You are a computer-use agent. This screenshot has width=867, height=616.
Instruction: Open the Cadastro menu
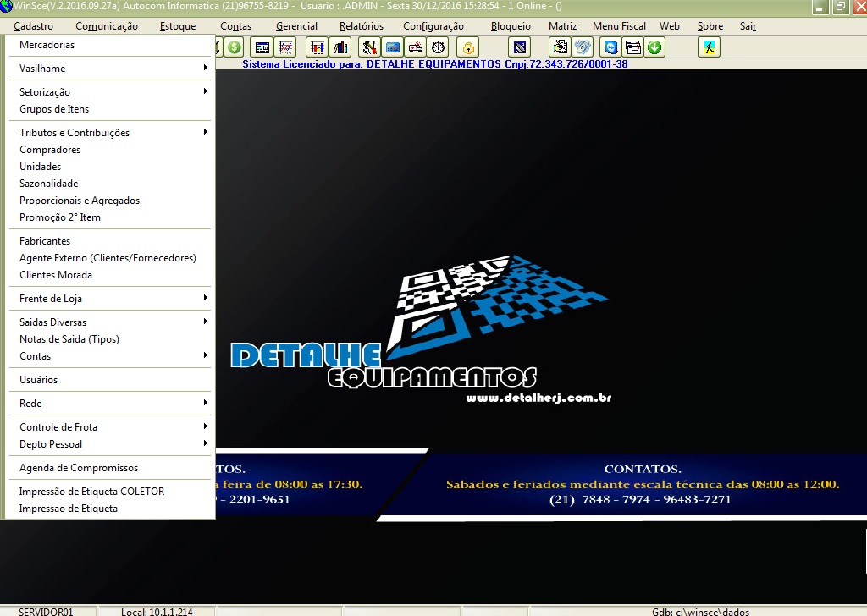click(x=33, y=26)
